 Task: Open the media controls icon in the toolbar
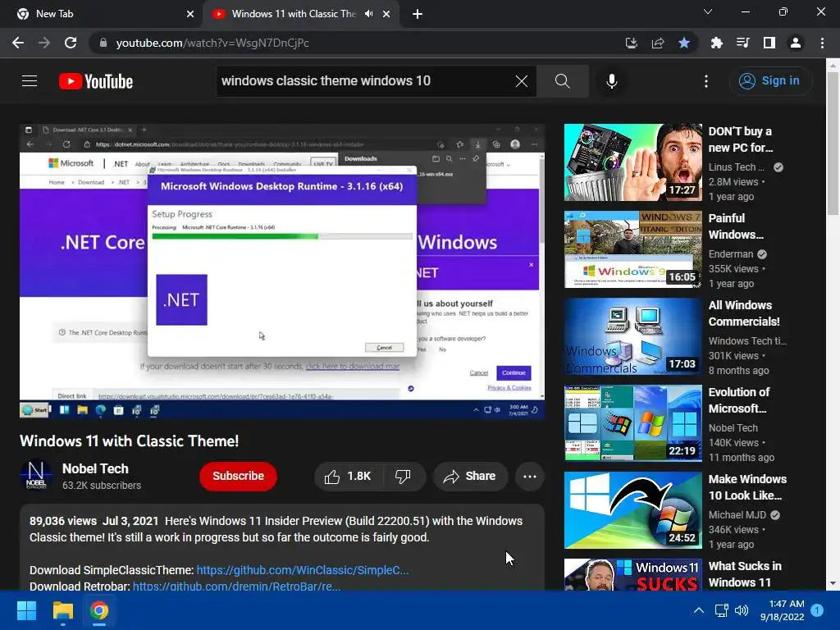tap(742, 43)
